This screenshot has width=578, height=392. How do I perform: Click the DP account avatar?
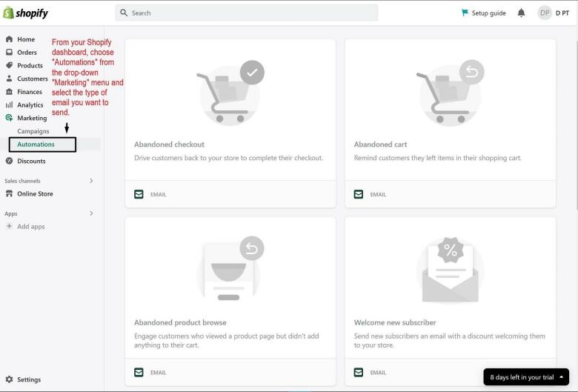click(545, 13)
